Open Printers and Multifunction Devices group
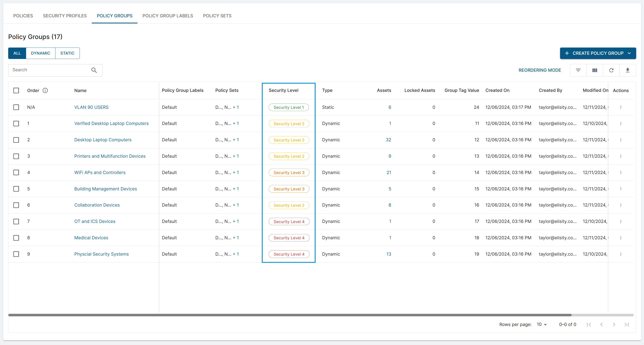The image size is (644, 345). click(110, 156)
